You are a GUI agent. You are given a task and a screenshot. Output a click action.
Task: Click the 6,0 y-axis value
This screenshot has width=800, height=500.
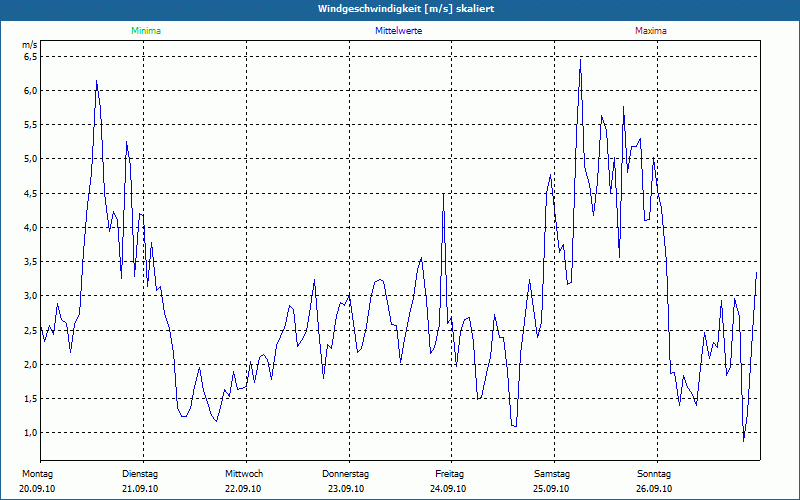pyautogui.click(x=31, y=91)
